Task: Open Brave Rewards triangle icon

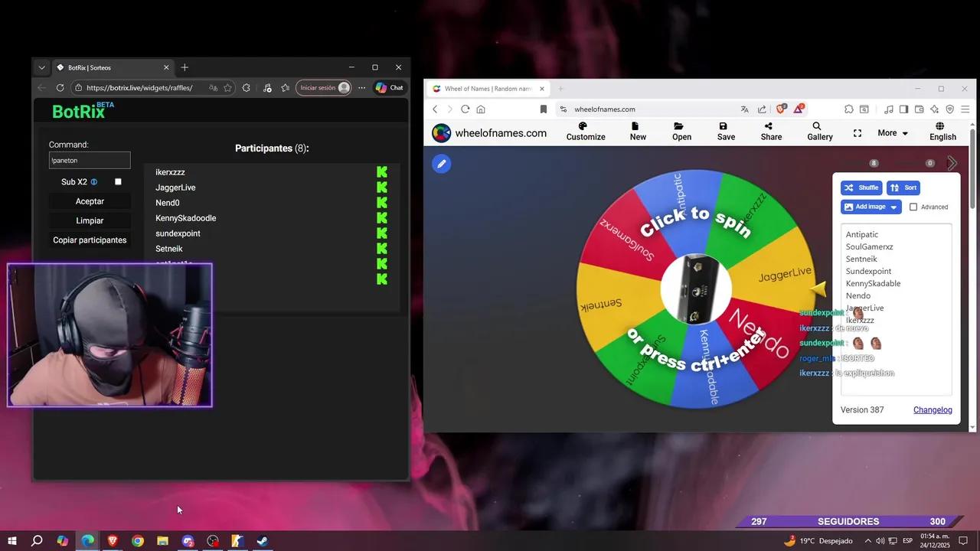Action: 799,109
